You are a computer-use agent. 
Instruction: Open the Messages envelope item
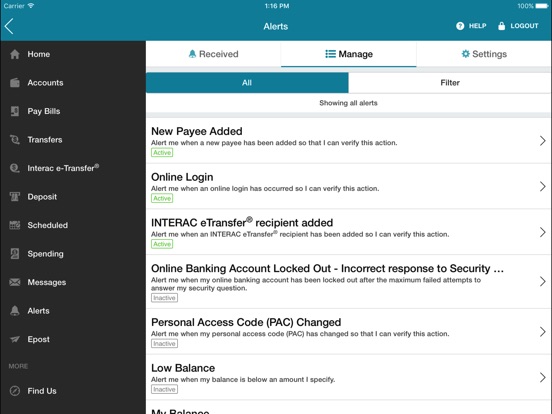(x=73, y=282)
